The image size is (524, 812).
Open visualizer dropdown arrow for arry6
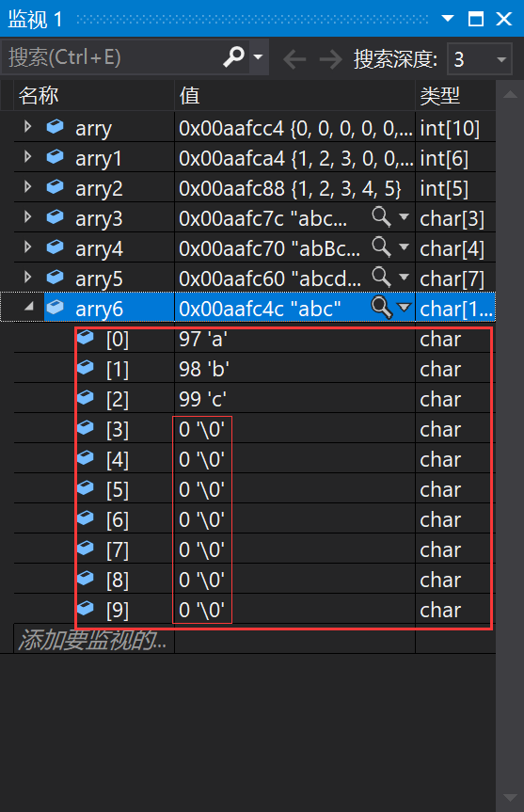[404, 308]
